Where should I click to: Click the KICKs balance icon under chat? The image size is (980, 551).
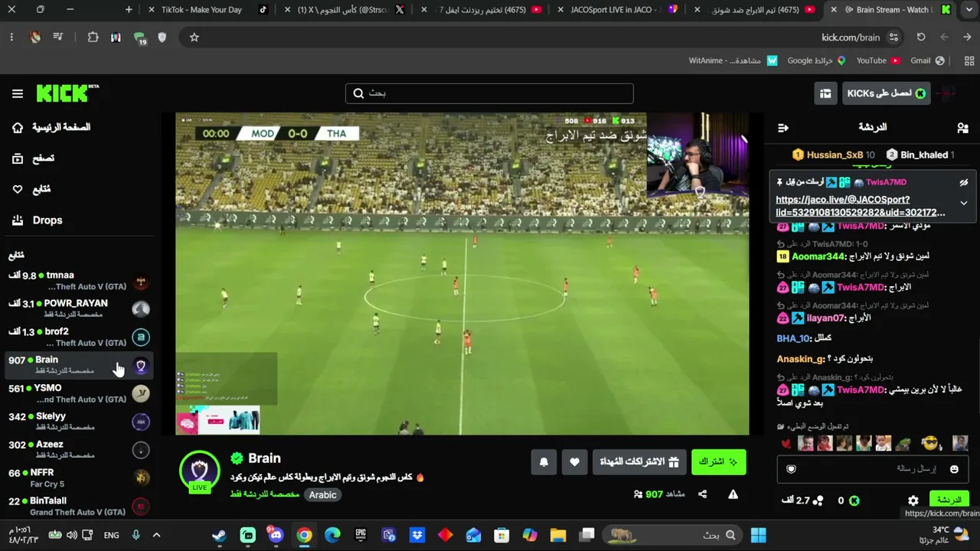tap(854, 500)
